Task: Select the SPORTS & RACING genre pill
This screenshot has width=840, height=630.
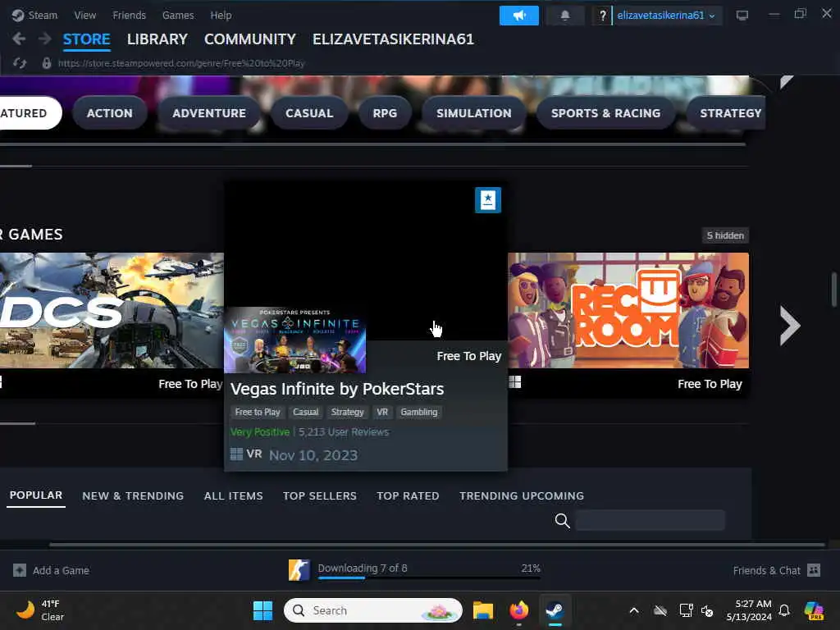Action: [605, 113]
